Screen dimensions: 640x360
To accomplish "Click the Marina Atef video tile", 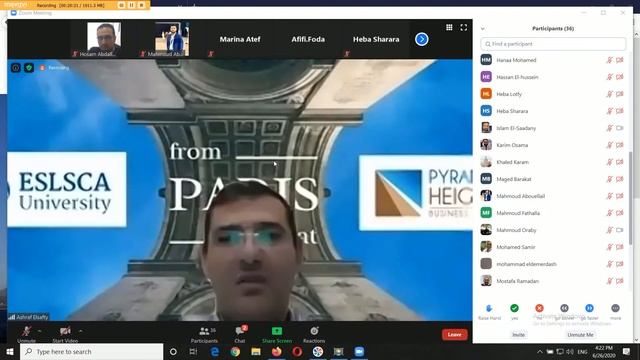I will (x=240, y=39).
